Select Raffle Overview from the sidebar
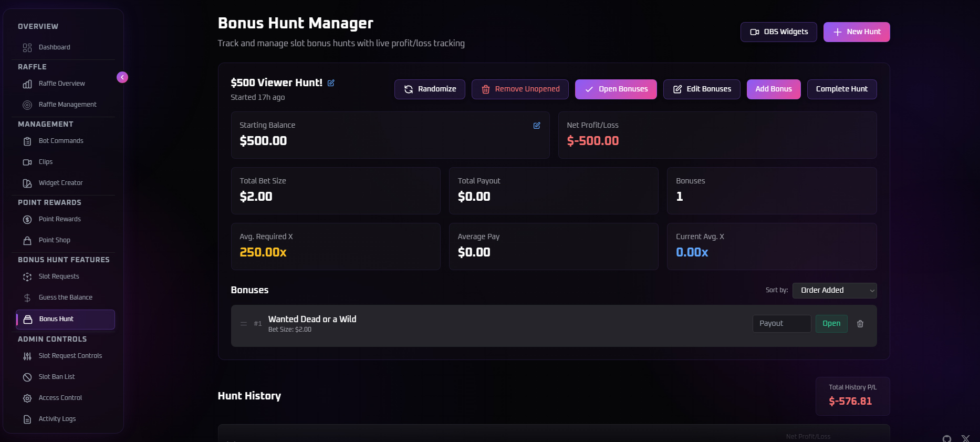The height and width of the screenshot is (442, 980). [x=62, y=83]
